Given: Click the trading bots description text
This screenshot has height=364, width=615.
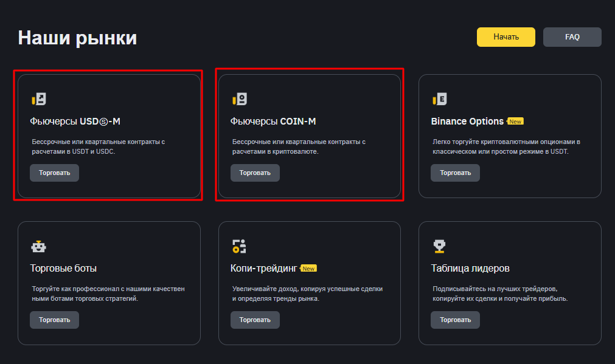Looking at the screenshot, I should (108, 294).
